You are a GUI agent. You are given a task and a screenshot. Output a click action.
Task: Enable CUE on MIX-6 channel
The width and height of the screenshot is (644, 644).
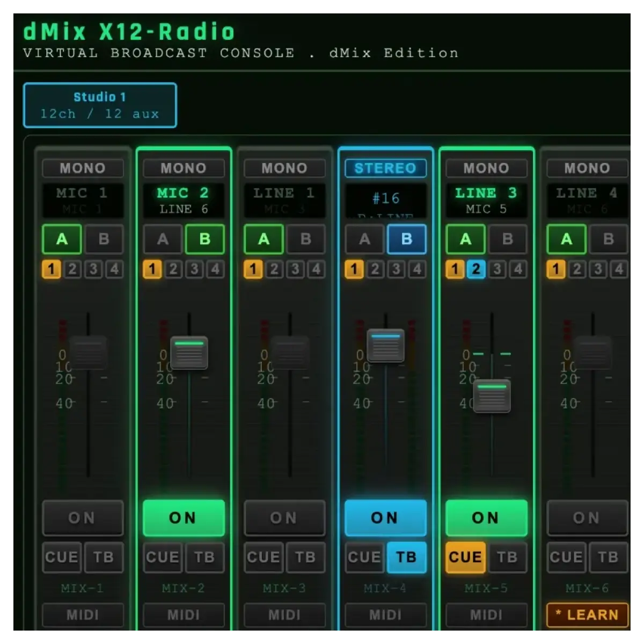(x=566, y=558)
